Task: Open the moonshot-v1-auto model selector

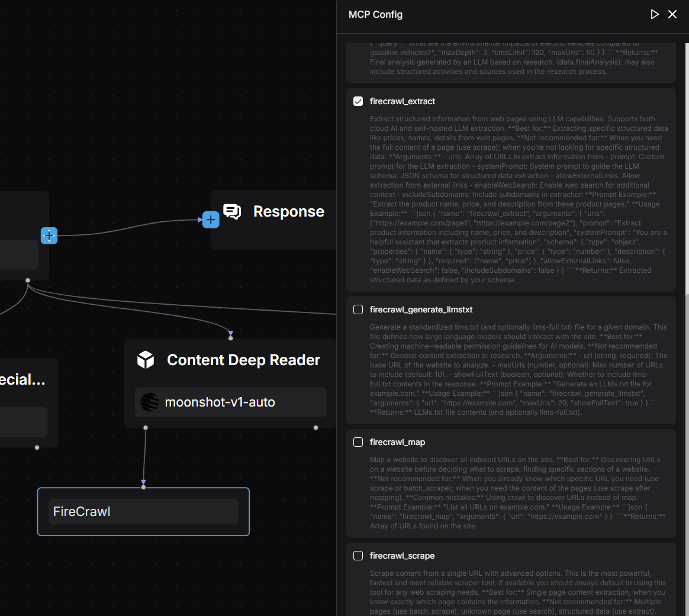Action: pyautogui.click(x=230, y=402)
